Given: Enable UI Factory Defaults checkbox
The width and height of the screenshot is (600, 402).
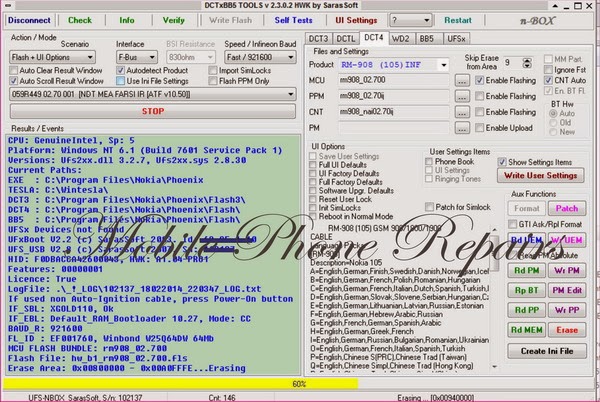Looking at the screenshot, I should [313, 174].
